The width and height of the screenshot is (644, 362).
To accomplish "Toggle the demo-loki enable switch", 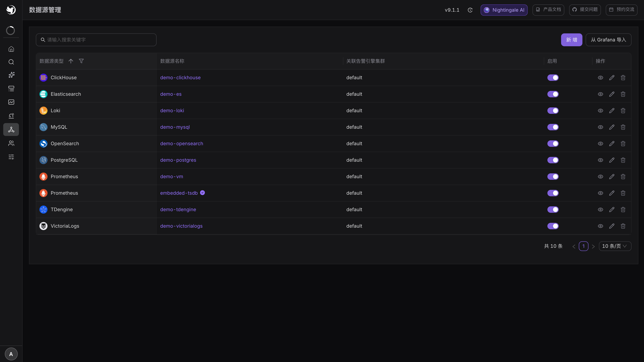I will [553, 111].
